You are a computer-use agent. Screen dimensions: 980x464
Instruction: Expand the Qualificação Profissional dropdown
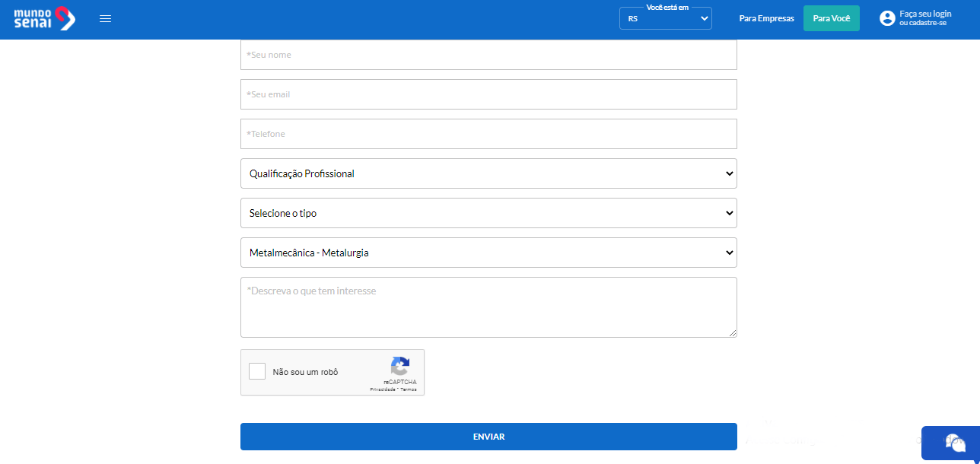point(488,173)
